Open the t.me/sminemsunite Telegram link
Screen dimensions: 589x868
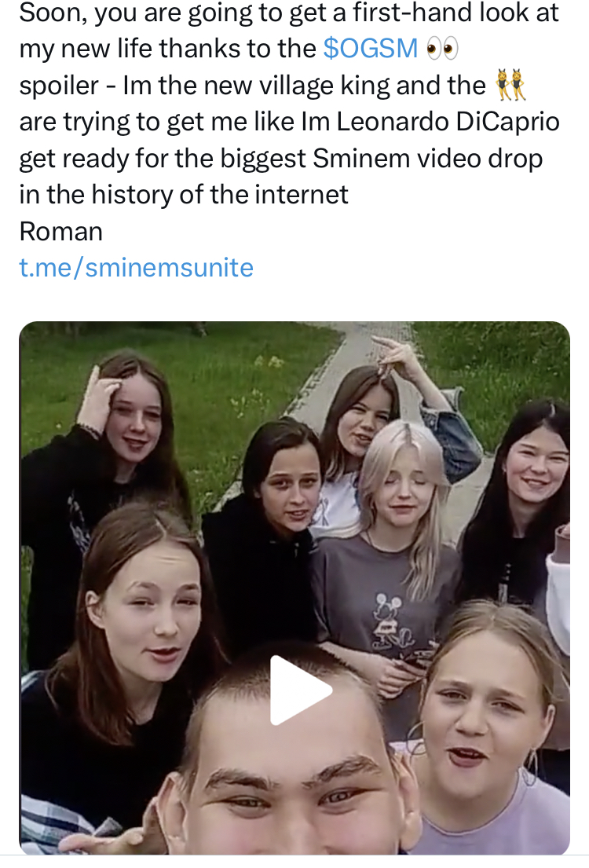136,268
